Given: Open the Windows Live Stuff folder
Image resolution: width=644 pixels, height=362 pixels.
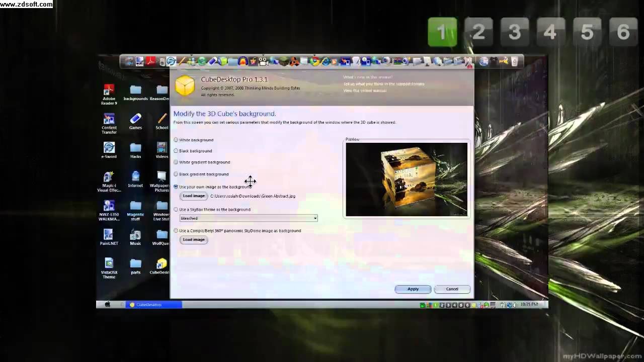Looking at the screenshot, I should 162,211.
